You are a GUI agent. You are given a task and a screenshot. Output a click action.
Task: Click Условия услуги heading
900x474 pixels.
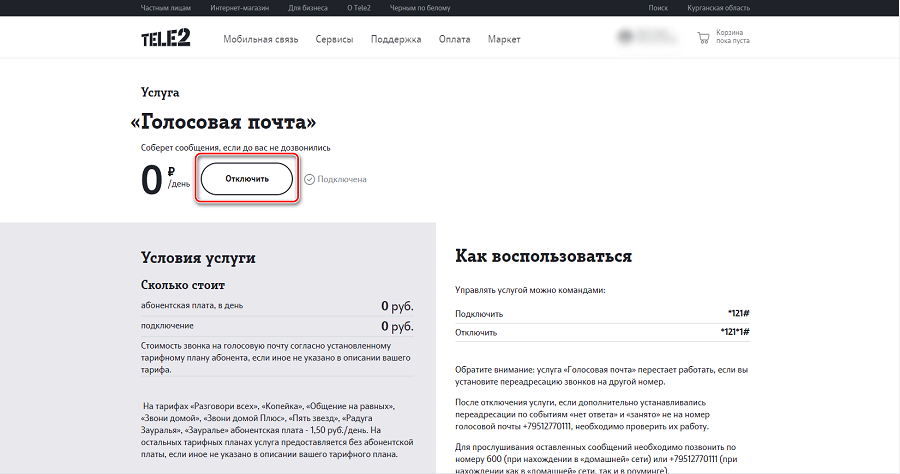coord(198,258)
